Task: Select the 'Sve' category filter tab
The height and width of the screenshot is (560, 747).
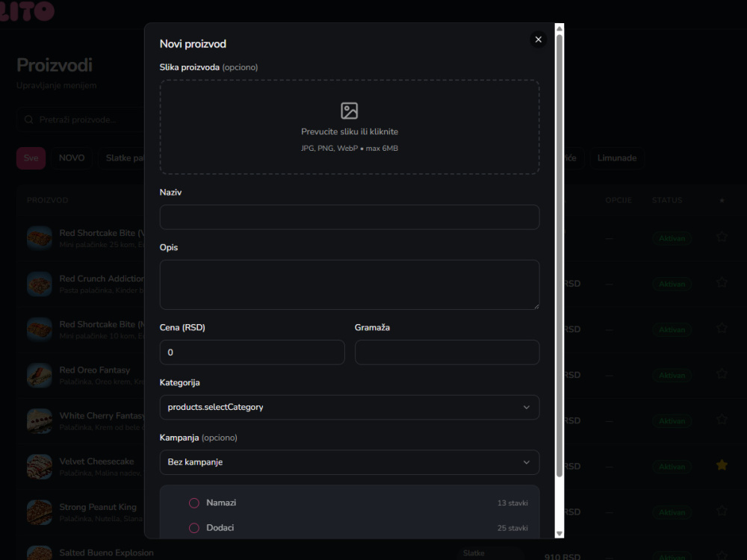Action: [31, 158]
